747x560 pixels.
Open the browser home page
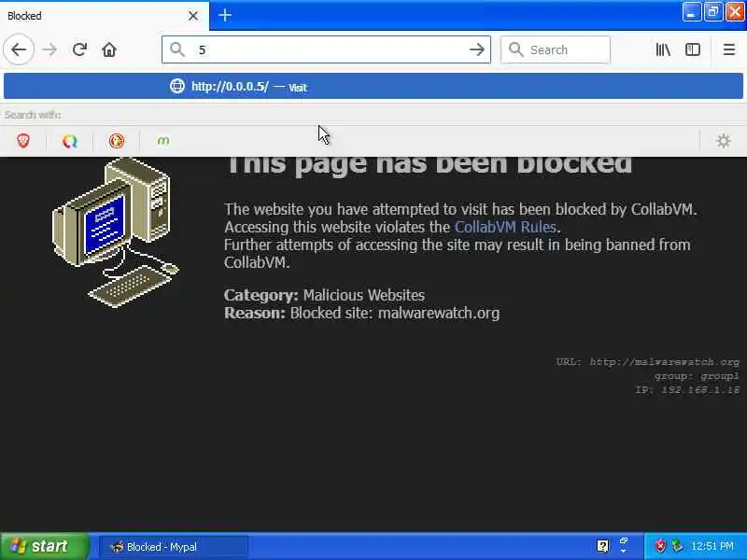point(109,49)
